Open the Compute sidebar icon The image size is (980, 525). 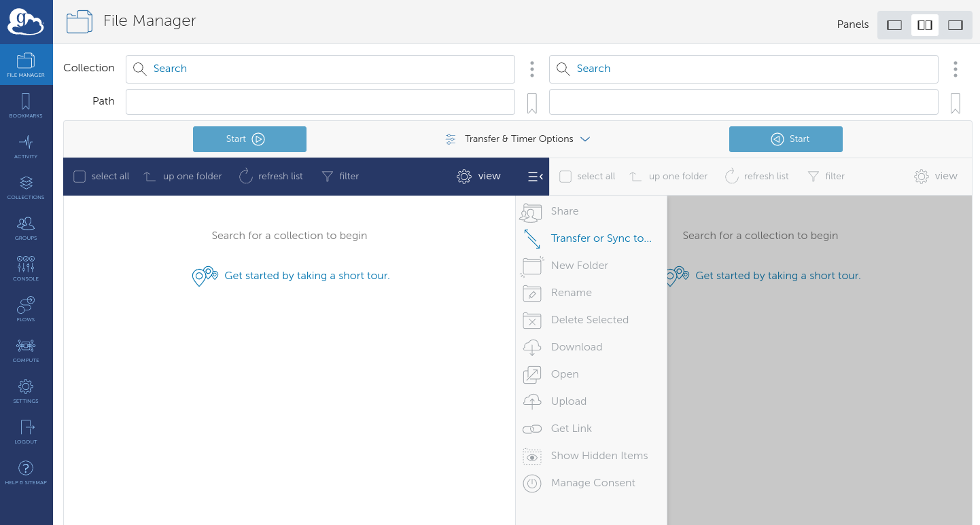click(x=26, y=351)
